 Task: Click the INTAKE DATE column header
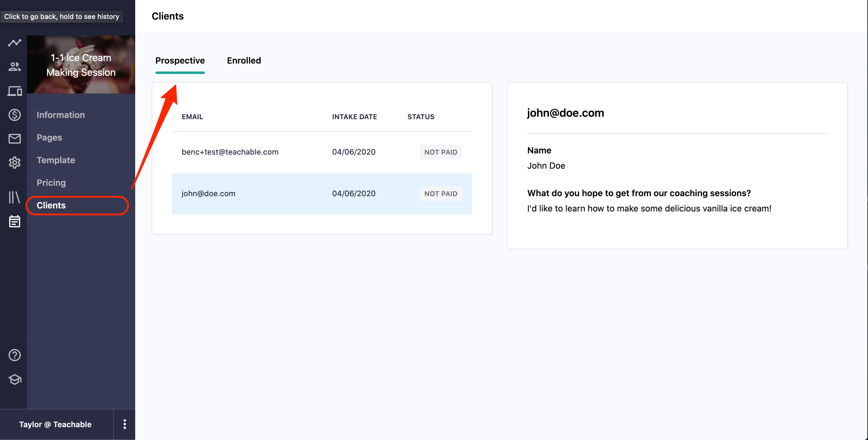click(x=354, y=117)
